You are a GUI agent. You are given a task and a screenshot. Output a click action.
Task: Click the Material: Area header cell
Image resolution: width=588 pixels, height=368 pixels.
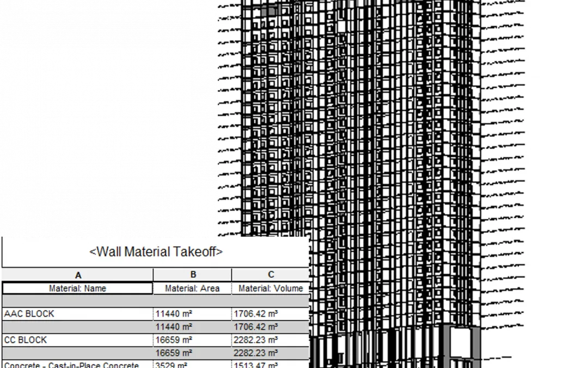pyautogui.click(x=192, y=288)
